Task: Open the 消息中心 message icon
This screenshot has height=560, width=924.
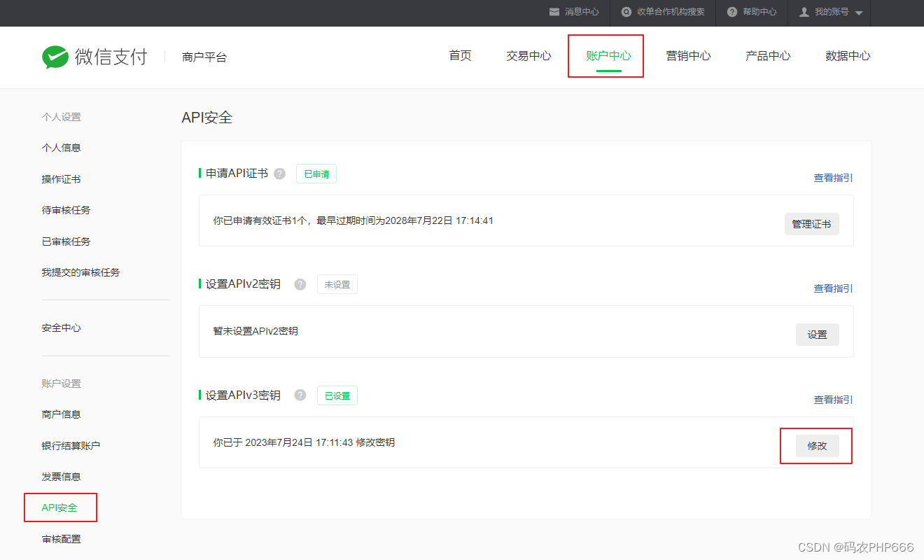Action: point(554,12)
